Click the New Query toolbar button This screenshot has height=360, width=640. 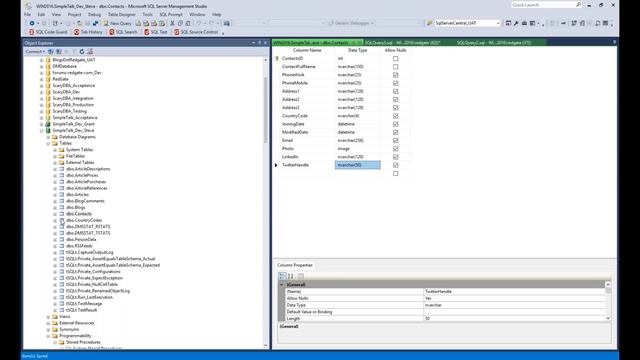point(117,23)
